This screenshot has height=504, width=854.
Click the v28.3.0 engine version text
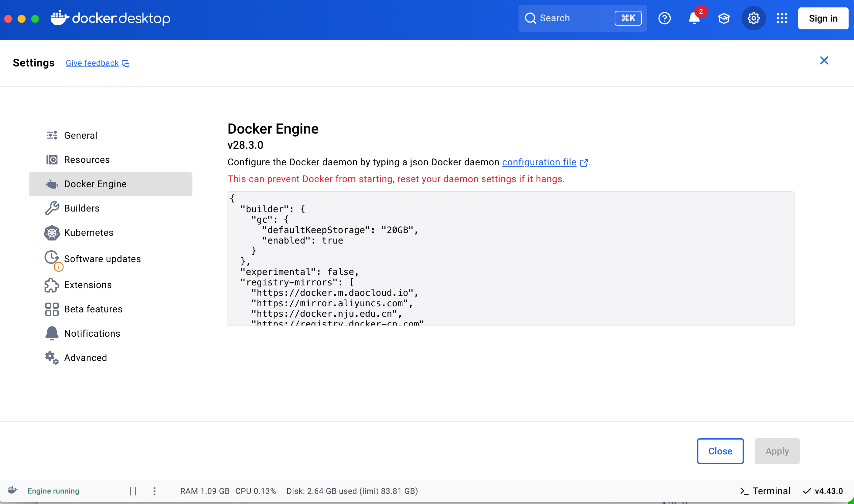point(245,145)
